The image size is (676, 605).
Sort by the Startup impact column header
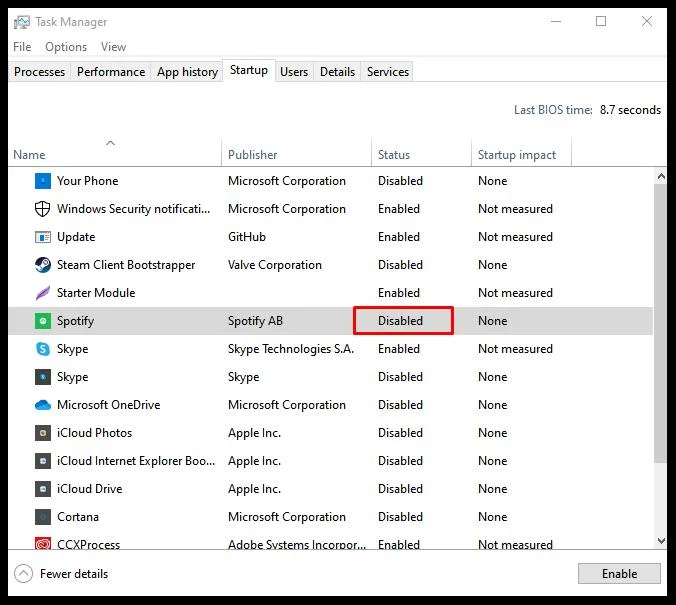[521, 153]
